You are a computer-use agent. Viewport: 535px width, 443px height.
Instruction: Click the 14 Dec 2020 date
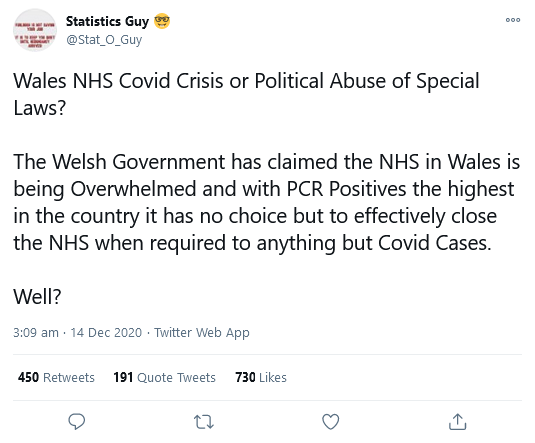click(106, 332)
